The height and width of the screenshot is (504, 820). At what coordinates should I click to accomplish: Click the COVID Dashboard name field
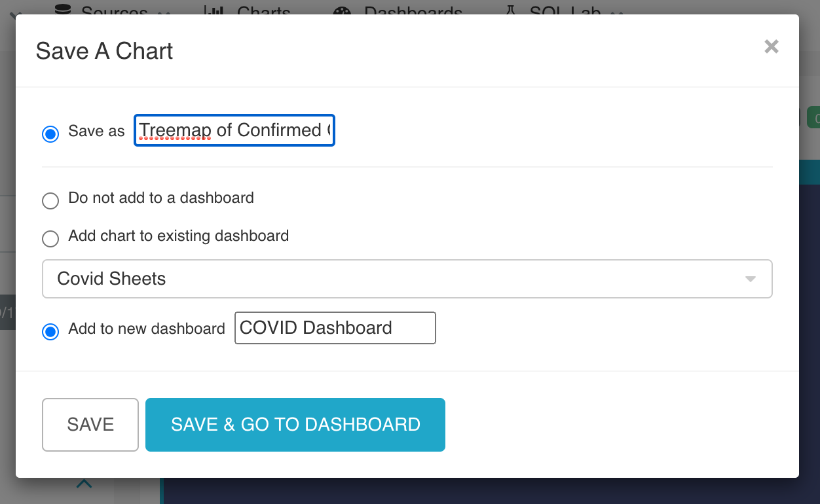pyautogui.click(x=335, y=327)
